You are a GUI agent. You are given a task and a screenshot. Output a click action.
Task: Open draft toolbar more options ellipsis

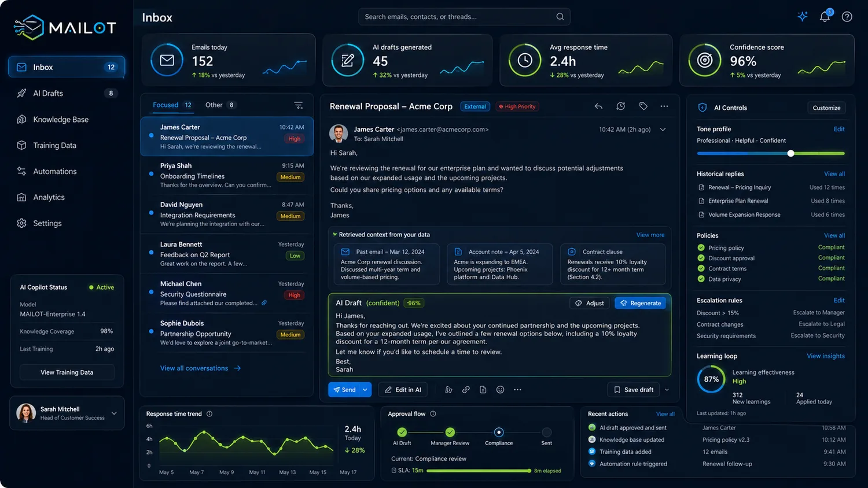517,390
